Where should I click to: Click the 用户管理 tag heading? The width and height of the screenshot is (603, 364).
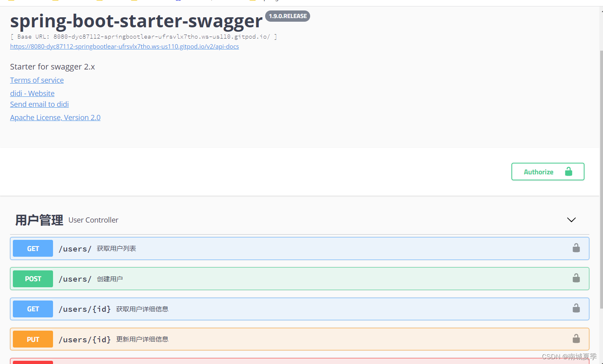39,220
